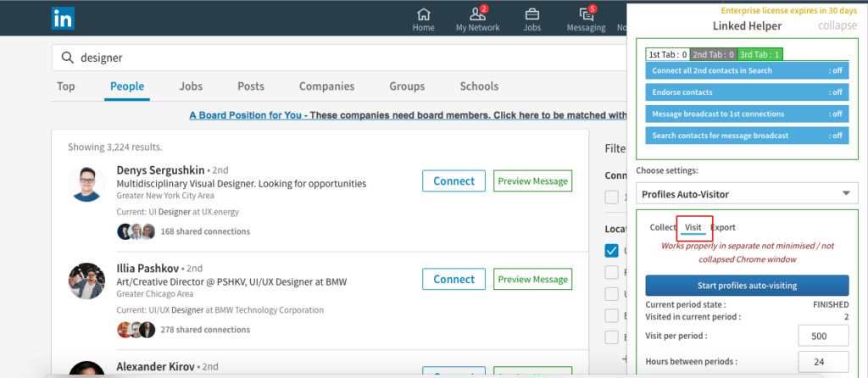Toggle 'Connect all 2nd contacts in Search'
Viewport: 868px width, 378px height.
747,70
